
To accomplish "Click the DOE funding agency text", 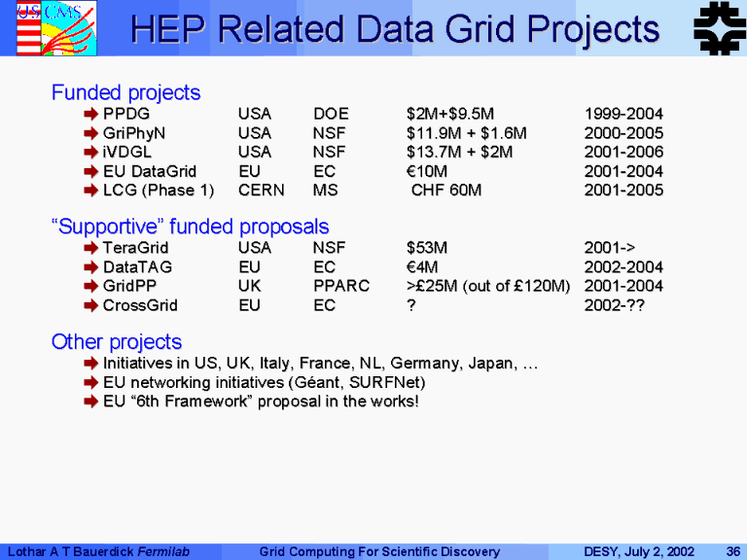I will (331, 114).
